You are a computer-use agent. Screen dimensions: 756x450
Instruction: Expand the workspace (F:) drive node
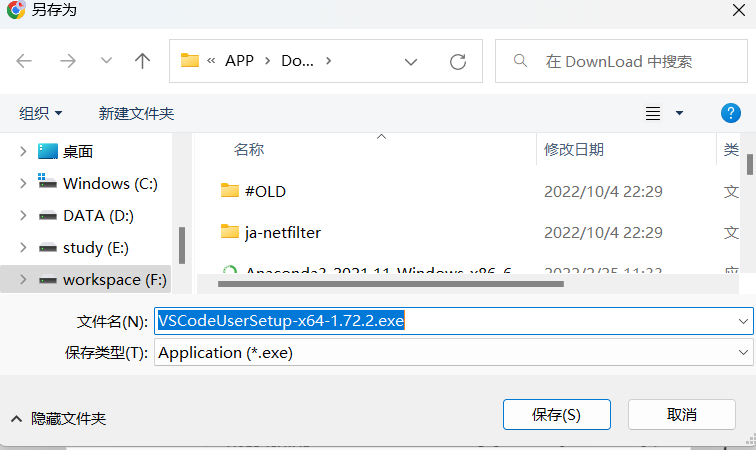point(23,280)
